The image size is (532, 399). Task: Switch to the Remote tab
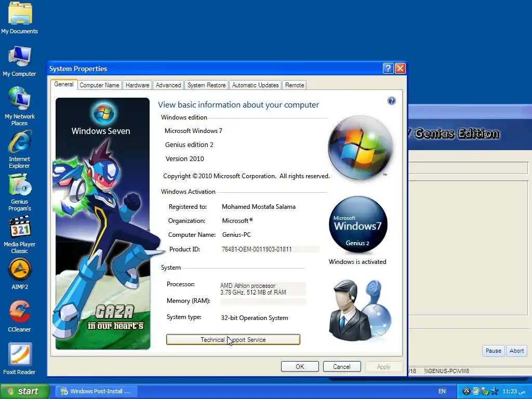[295, 85]
